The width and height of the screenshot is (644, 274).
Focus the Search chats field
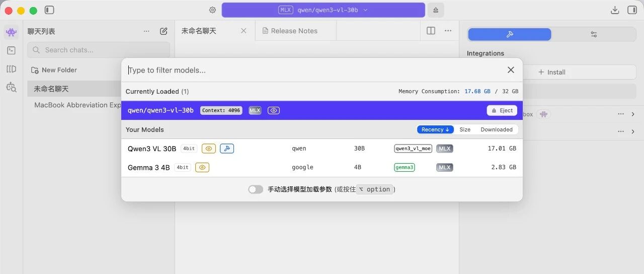tap(99, 50)
